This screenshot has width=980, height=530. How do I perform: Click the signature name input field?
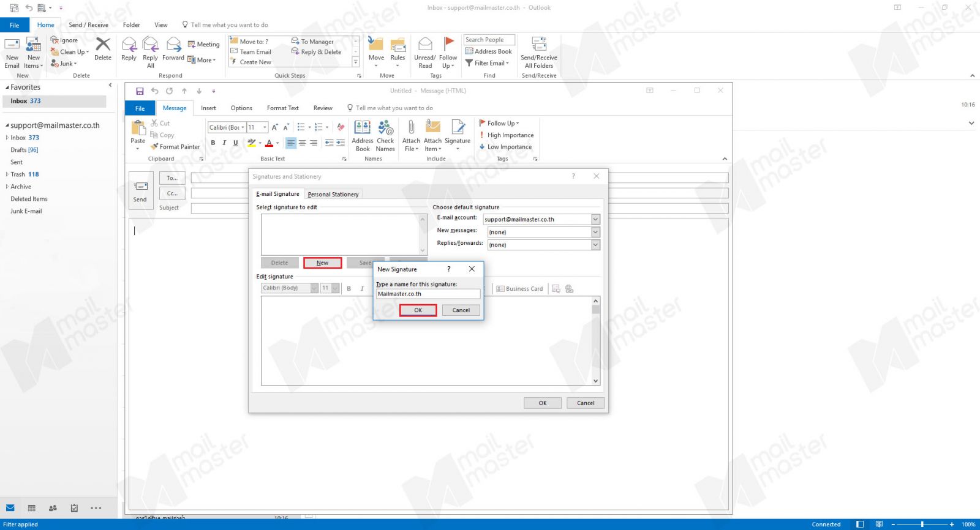pyautogui.click(x=428, y=294)
